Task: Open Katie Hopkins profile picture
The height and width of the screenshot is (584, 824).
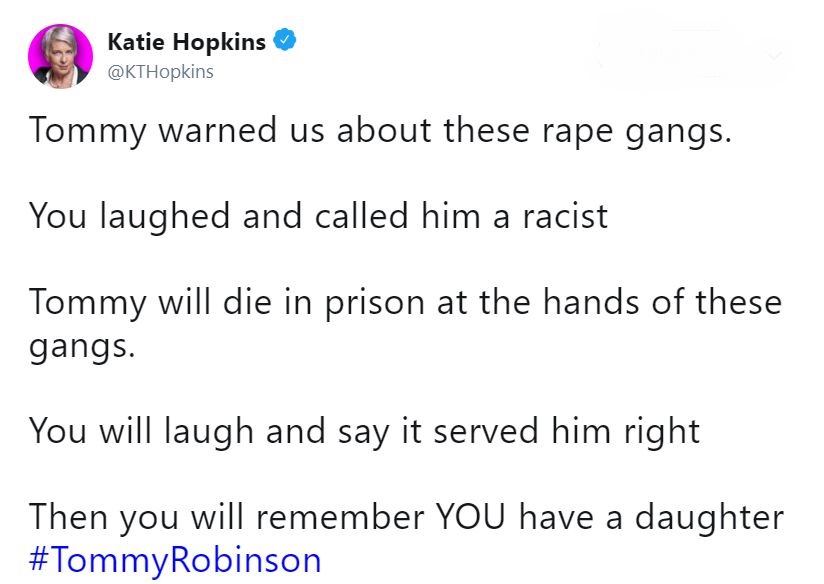Action: click(x=60, y=56)
